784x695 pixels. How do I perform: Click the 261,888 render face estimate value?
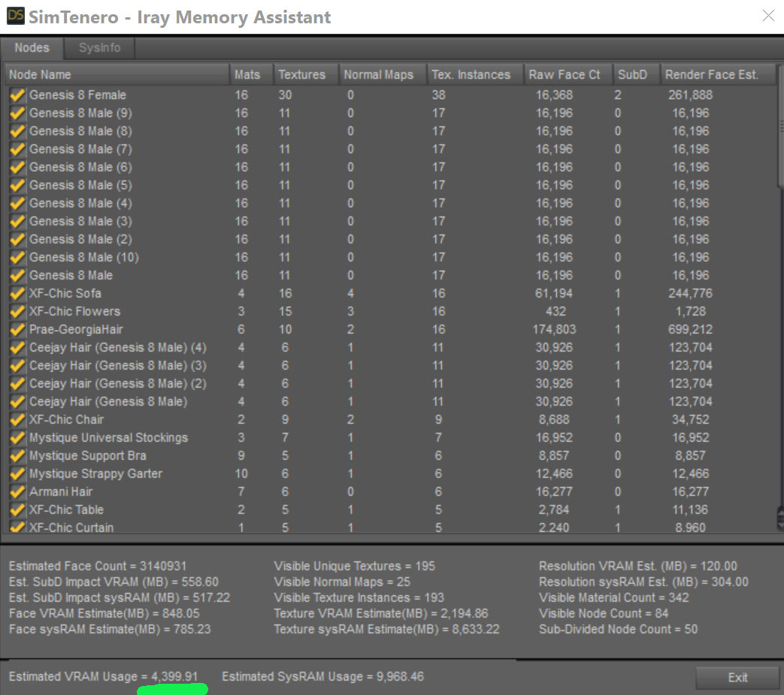click(x=691, y=95)
